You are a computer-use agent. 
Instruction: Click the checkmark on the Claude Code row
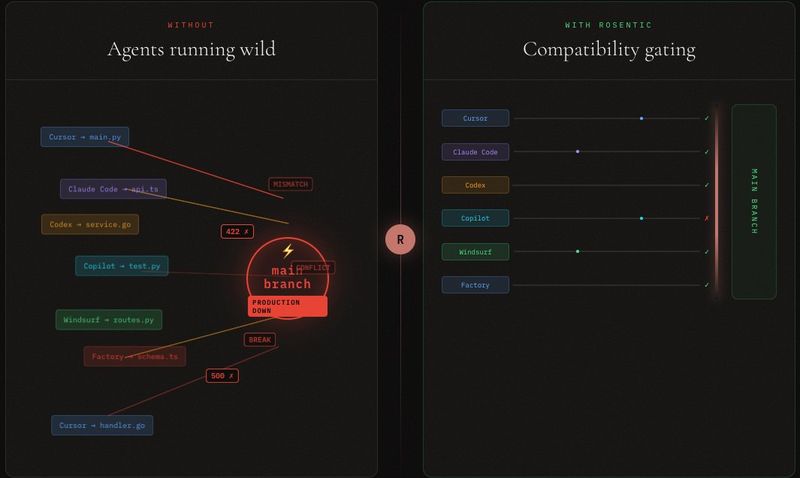[x=707, y=152]
